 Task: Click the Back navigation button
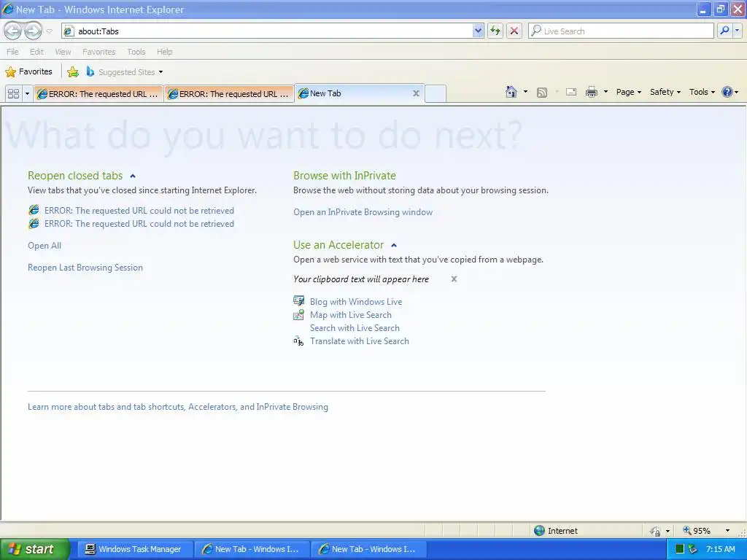[13, 31]
